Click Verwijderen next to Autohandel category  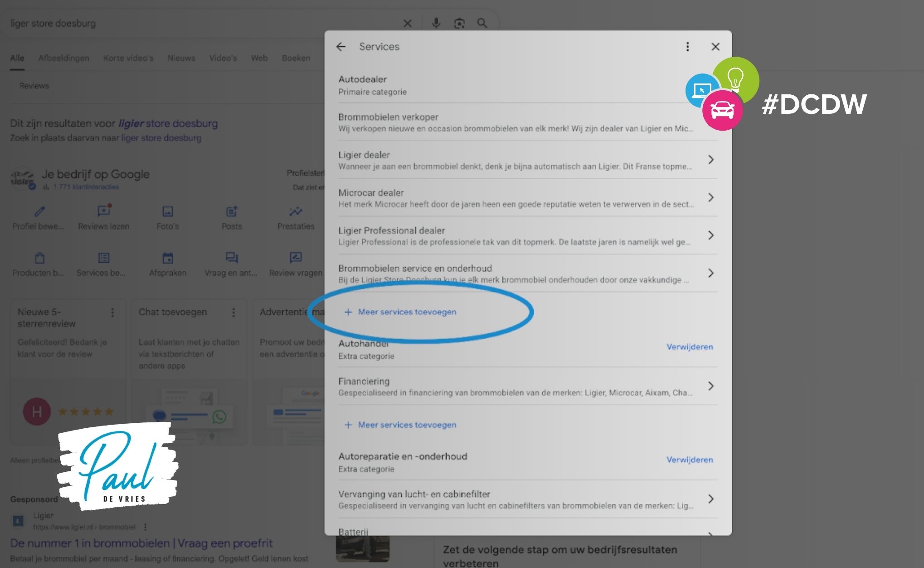click(x=689, y=347)
